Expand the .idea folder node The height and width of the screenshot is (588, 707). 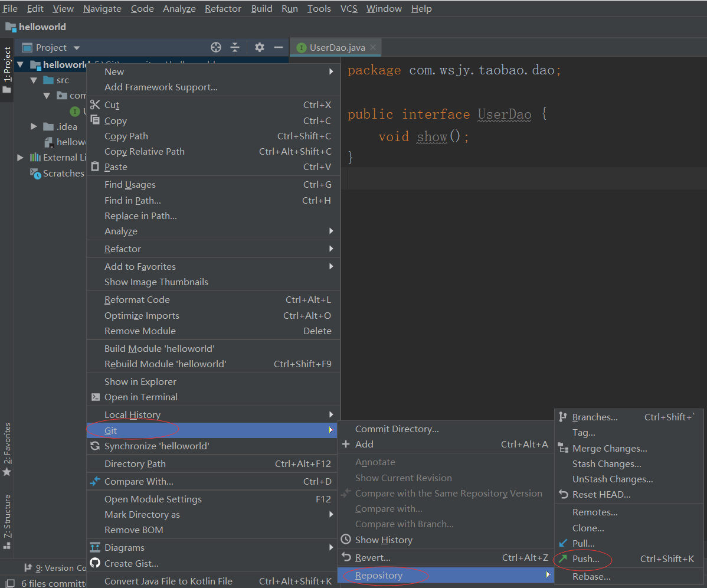tap(34, 126)
